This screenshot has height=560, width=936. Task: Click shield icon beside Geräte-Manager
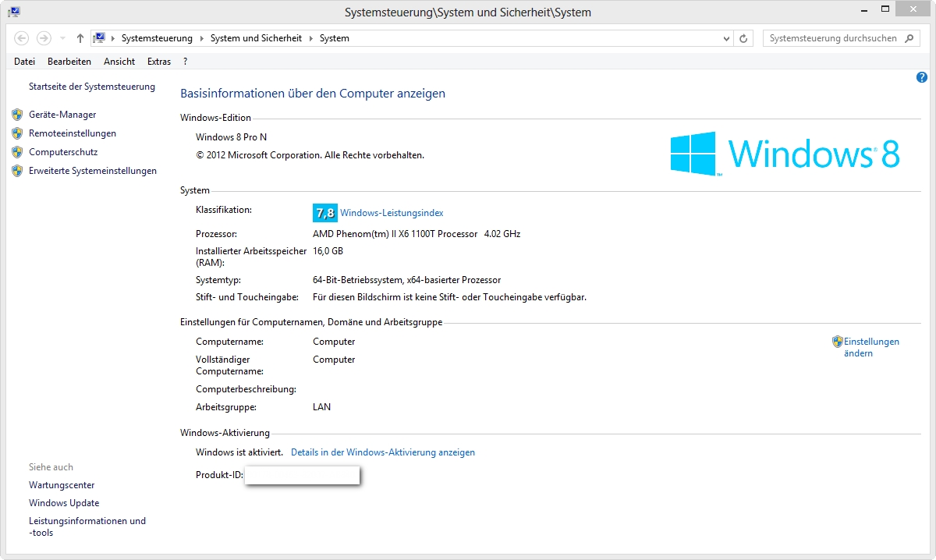(17, 115)
